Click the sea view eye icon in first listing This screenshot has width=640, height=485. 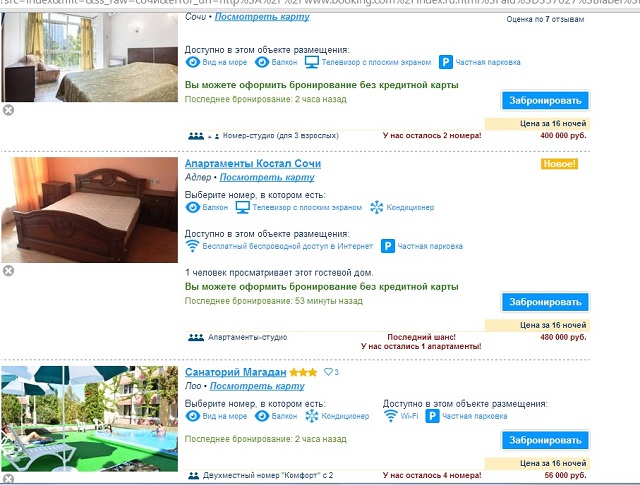click(x=192, y=62)
